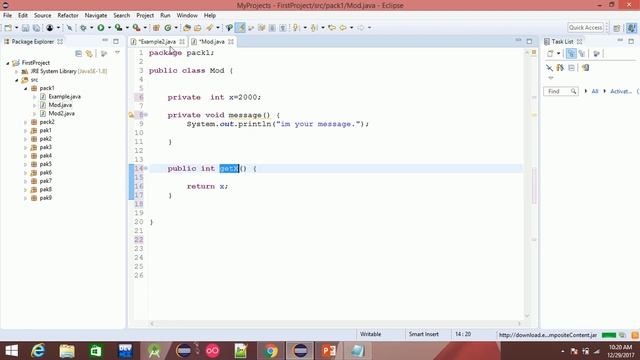The width and height of the screenshot is (640, 360).
Task: Close the Mod.java editor tab
Action: click(231, 42)
